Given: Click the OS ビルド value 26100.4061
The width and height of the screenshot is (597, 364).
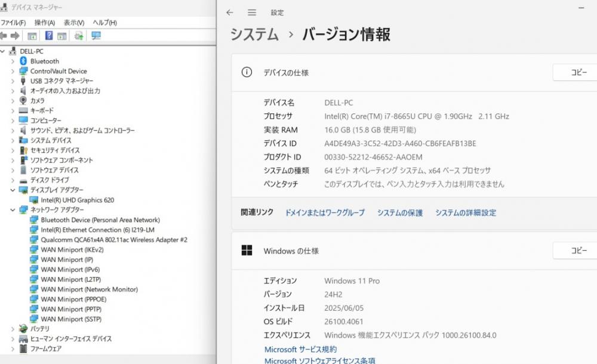Looking at the screenshot, I should click(344, 322).
